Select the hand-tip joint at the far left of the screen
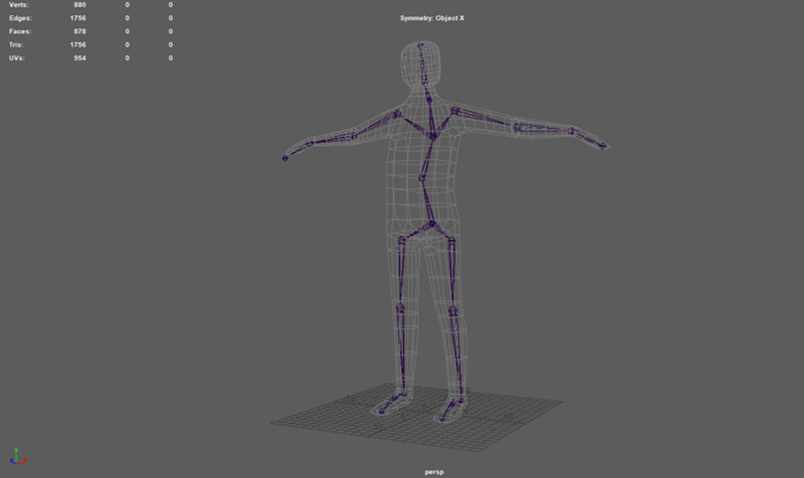Viewport: 804px width, 478px height. (x=285, y=158)
